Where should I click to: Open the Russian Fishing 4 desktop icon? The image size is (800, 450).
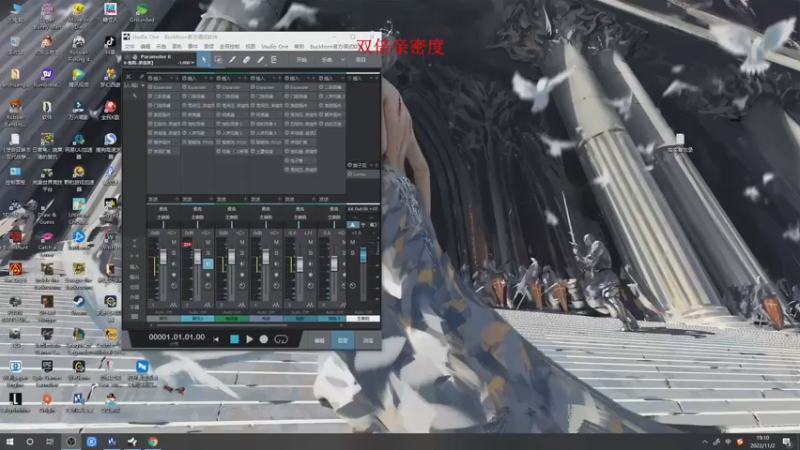pos(78,49)
